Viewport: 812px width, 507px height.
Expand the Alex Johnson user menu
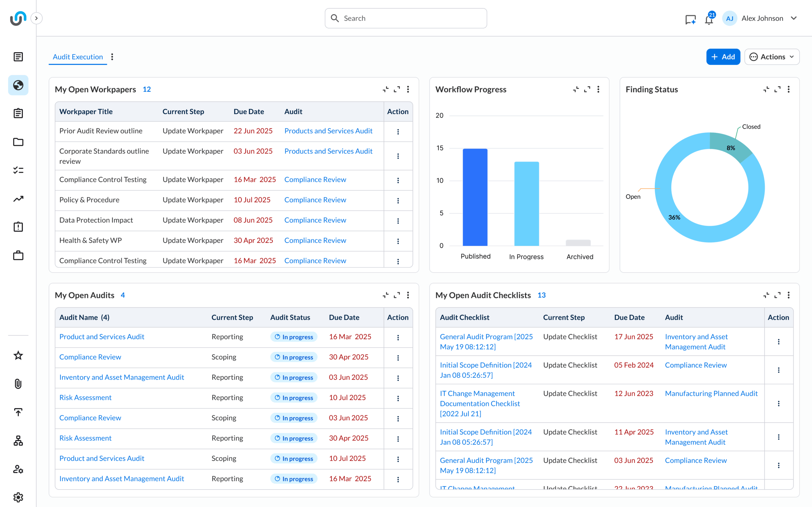794,18
